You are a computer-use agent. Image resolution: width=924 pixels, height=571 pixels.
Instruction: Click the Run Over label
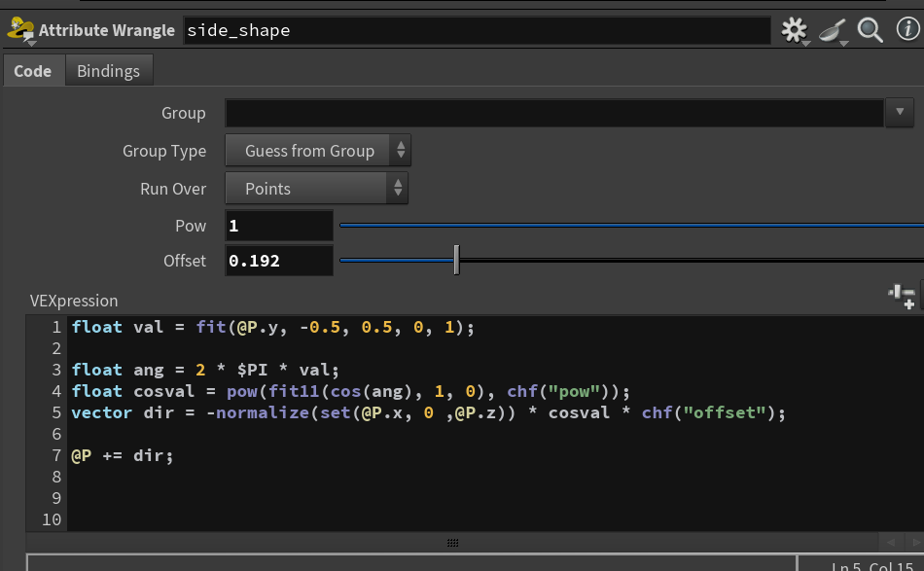[x=173, y=189]
